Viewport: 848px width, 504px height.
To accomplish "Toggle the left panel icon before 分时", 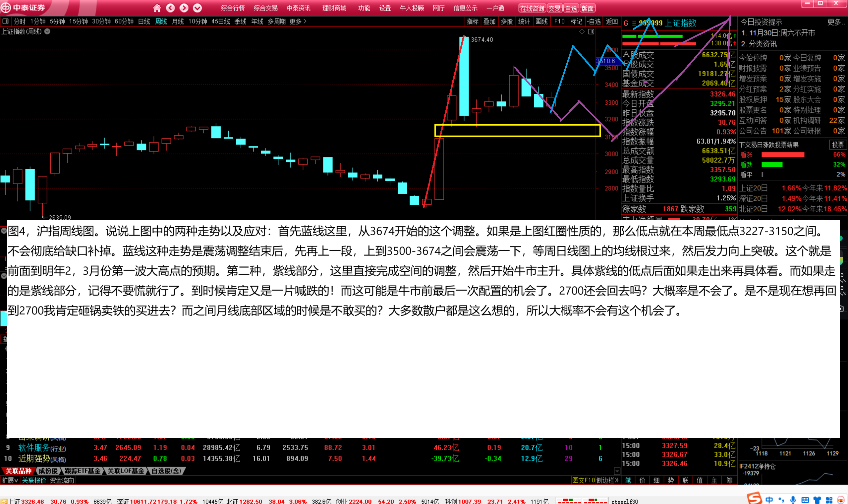I will click(5, 22).
